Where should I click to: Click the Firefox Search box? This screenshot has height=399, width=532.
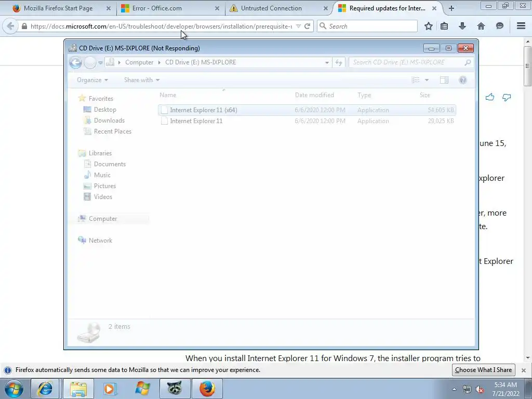click(x=367, y=26)
